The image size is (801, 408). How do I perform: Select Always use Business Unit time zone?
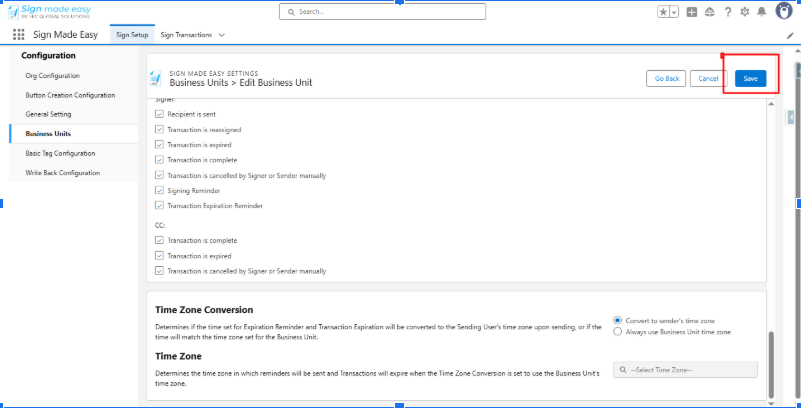coord(618,331)
